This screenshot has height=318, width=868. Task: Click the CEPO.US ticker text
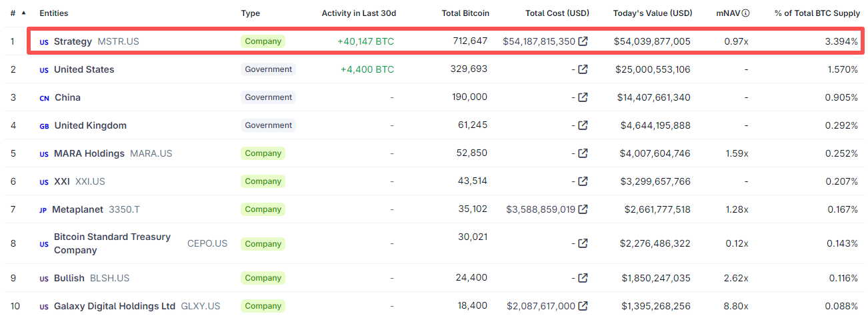(207, 243)
